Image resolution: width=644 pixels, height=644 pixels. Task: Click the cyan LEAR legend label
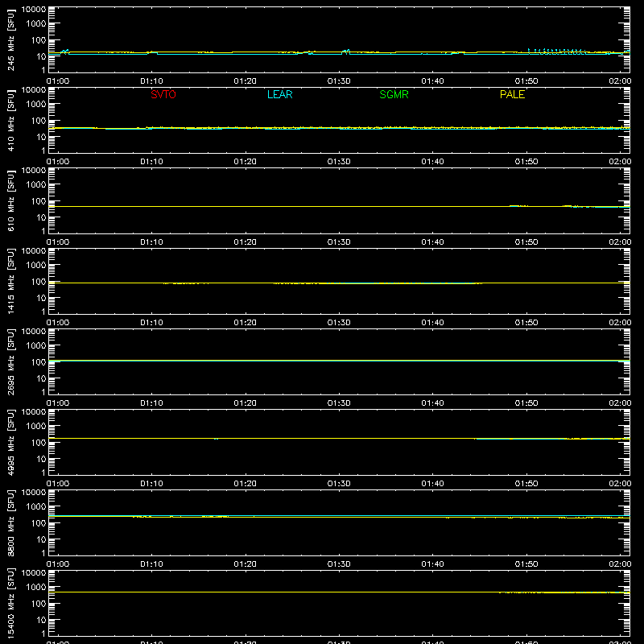pos(279,94)
